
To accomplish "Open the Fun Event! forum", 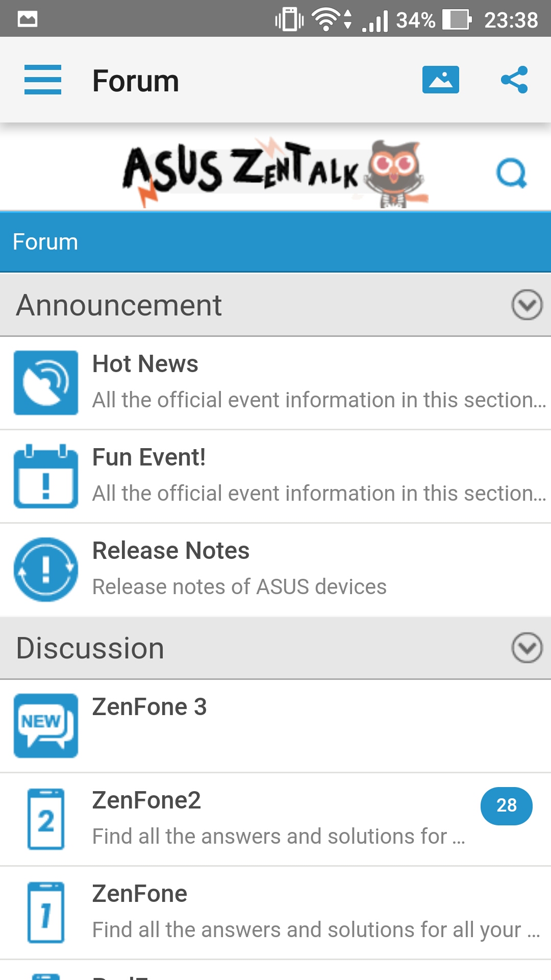I will coord(275,476).
